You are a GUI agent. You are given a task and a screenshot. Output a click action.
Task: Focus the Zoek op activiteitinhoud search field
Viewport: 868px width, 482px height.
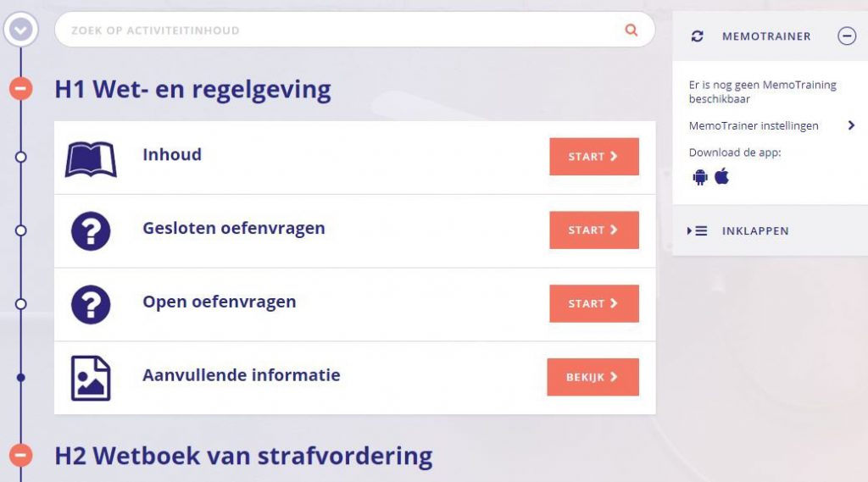339,30
